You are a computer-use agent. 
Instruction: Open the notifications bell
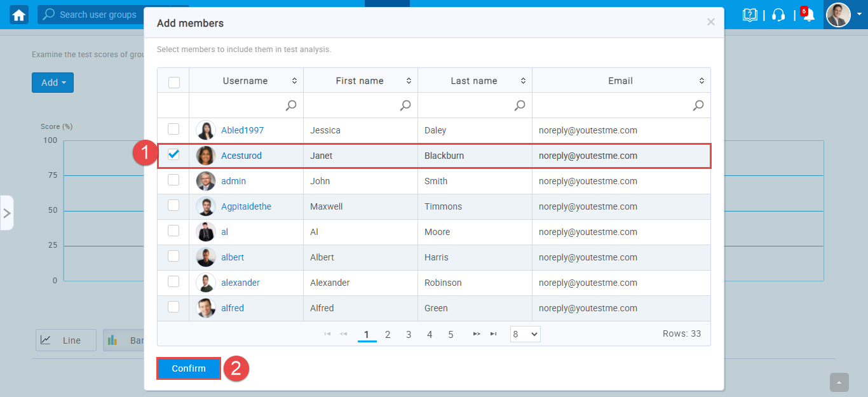pyautogui.click(x=808, y=15)
